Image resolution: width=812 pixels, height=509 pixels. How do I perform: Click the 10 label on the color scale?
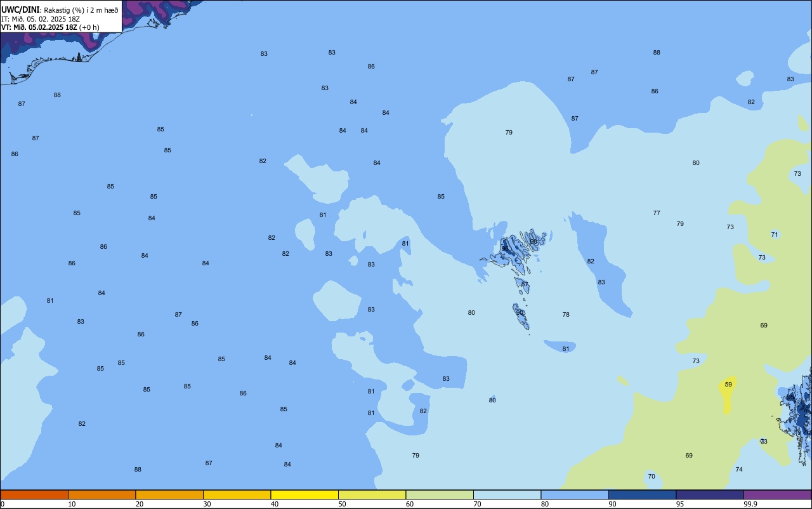[72, 504]
